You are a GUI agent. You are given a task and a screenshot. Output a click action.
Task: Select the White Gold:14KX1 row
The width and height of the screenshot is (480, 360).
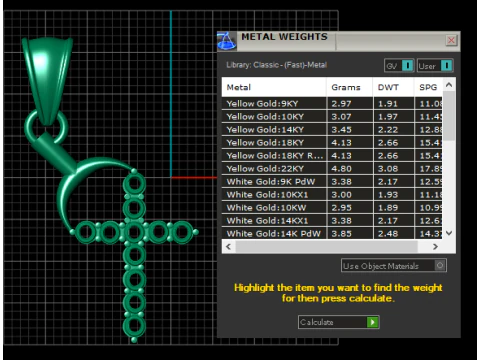332,221
